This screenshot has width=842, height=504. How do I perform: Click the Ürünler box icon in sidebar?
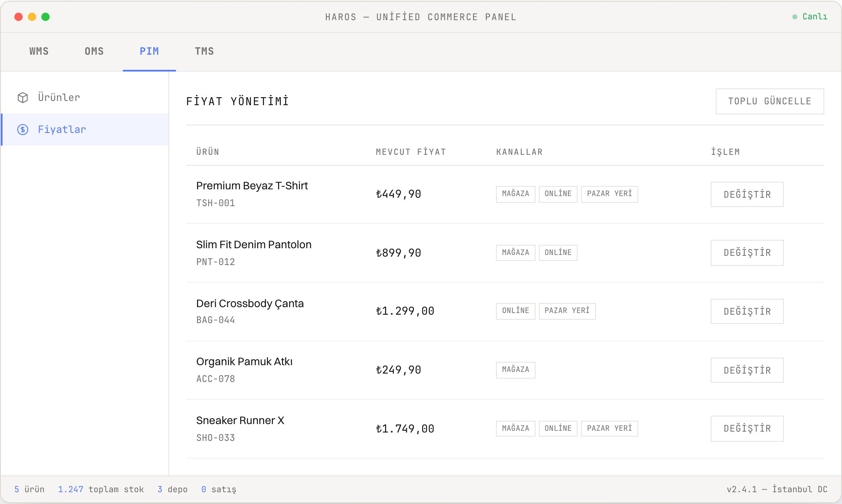pyautogui.click(x=23, y=98)
